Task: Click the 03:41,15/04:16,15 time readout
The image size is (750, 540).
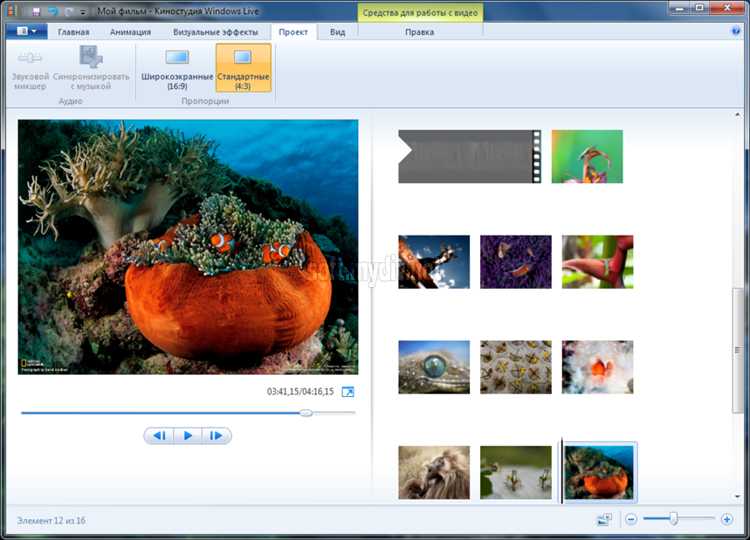Action: point(300,392)
